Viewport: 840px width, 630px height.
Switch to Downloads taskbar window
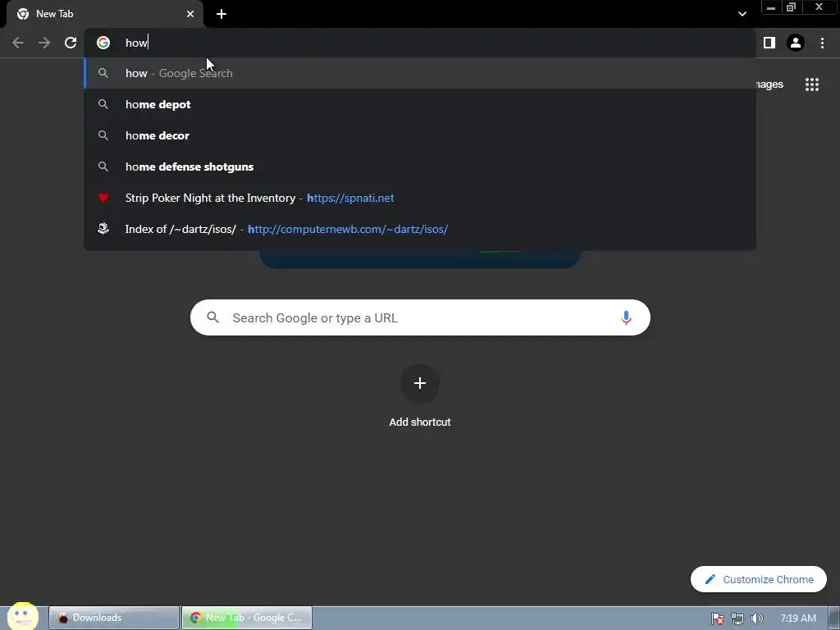pyautogui.click(x=113, y=618)
